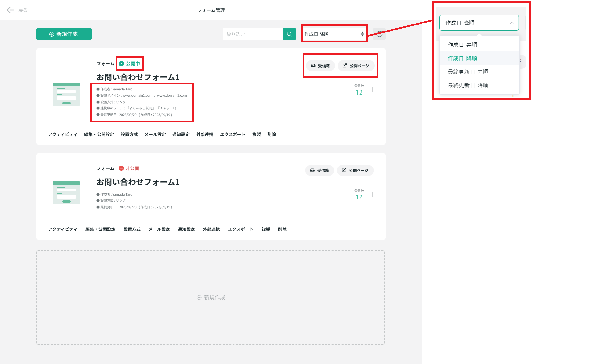The image size is (594, 364).
Task: Open the 受信箱 inbox of the 非公開 form
Action: [319, 170]
